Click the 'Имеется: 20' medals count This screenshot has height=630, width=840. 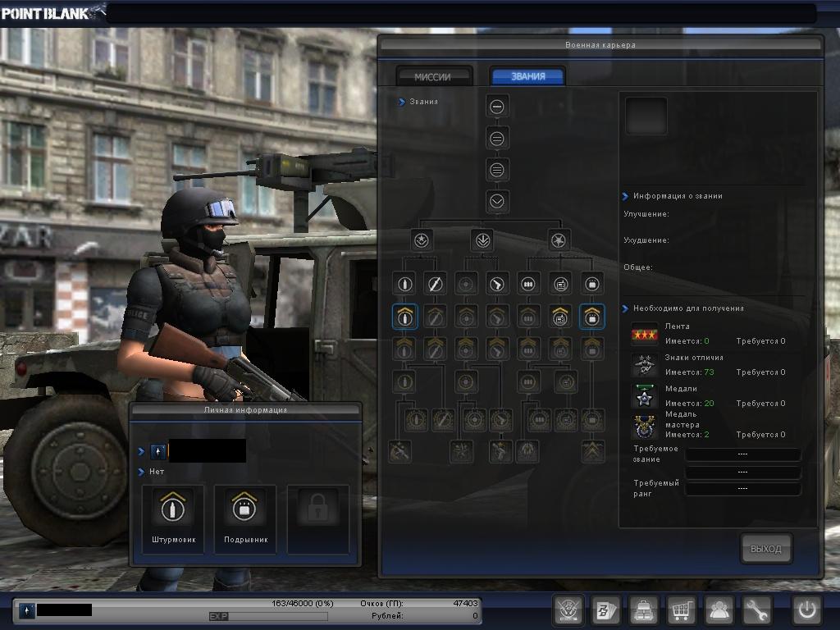pyautogui.click(x=689, y=403)
